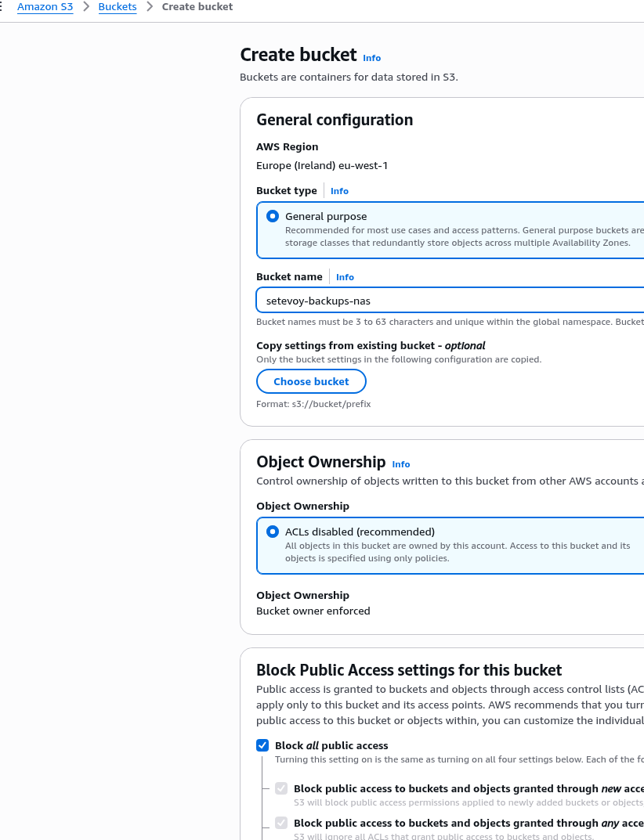644x840 pixels.
Task: Click the disabled new ACLs block checkbox
Action: pyautogui.click(x=281, y=788)
